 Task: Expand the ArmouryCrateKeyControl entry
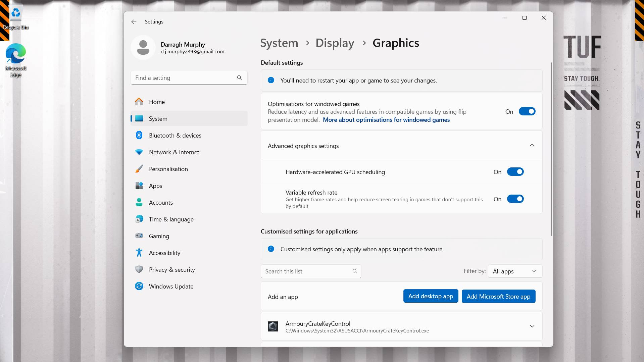(x=532, y=326)
